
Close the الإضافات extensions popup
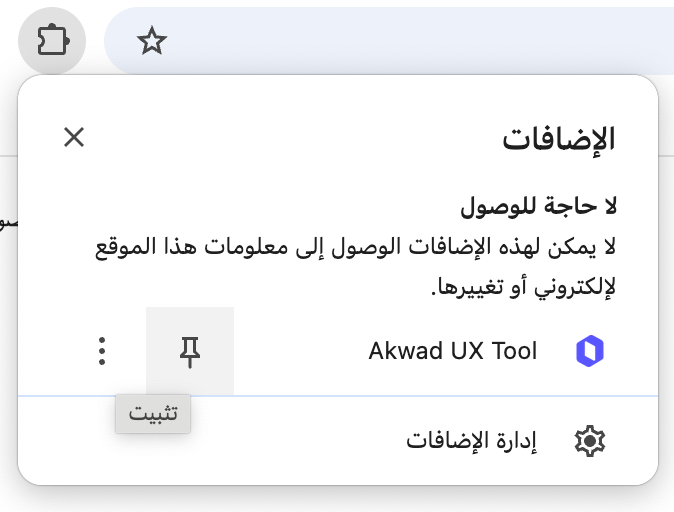pyautogui.click(x=74, y=137)
